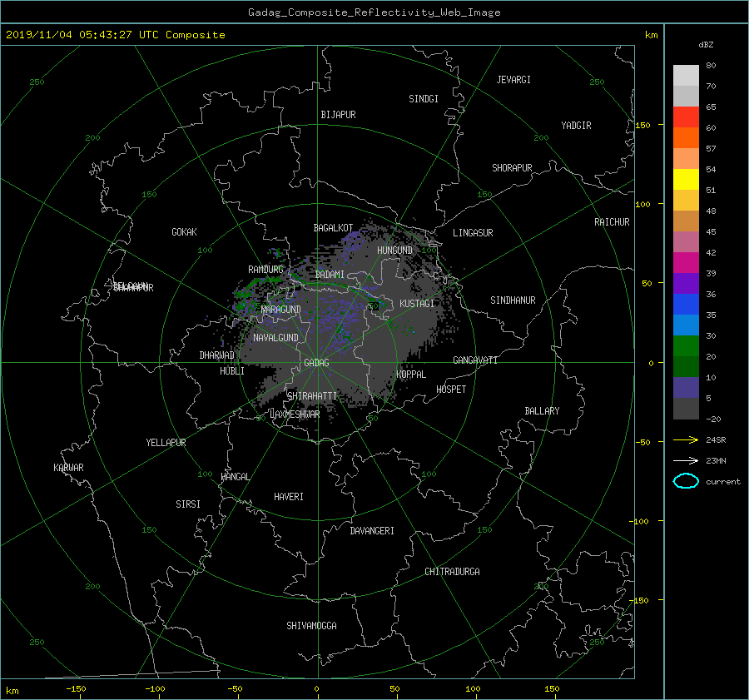The height and width of the screenshot is (700, 749).
Task: Click the SINDGI place name
Action: [x=424, y=99]
